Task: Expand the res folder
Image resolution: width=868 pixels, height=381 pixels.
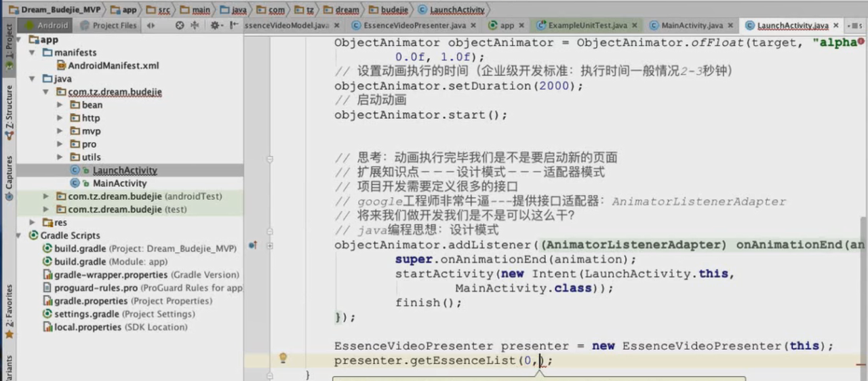Action: [33, 222]
